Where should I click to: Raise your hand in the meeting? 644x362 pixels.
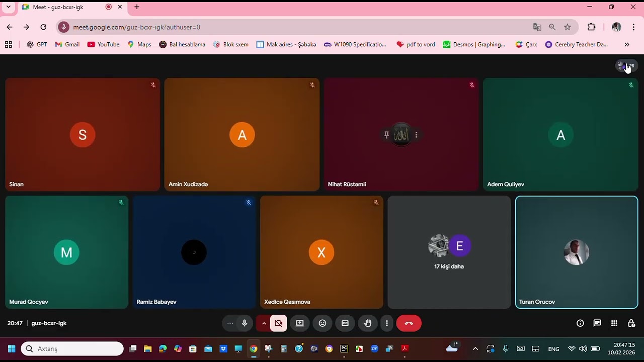[x=368, y=323]
